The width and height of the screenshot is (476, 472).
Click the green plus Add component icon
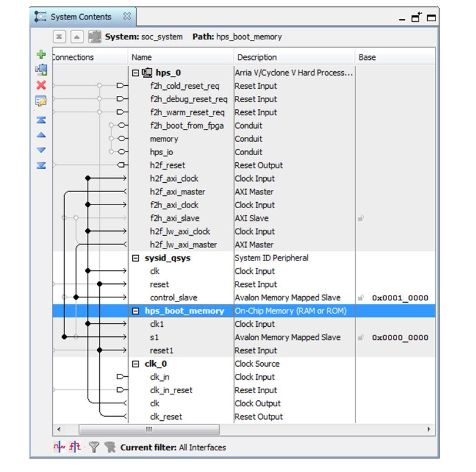(41, 54)
